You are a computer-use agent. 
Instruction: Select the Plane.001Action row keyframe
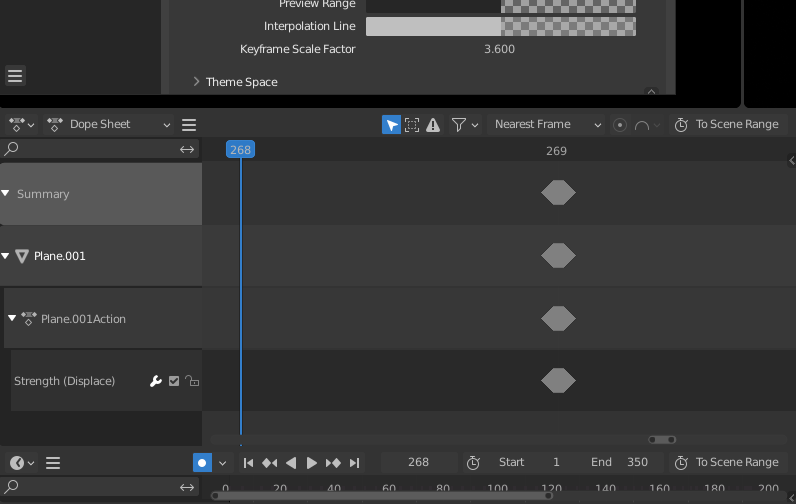coord(558,318)
